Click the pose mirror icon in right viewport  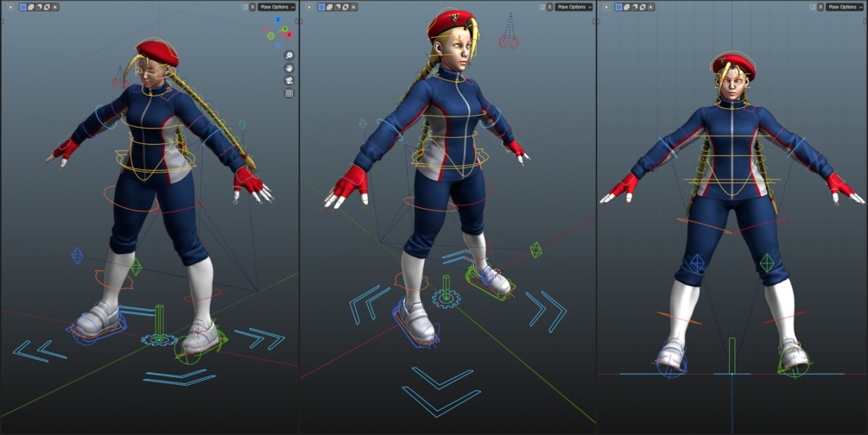point(812,7)
